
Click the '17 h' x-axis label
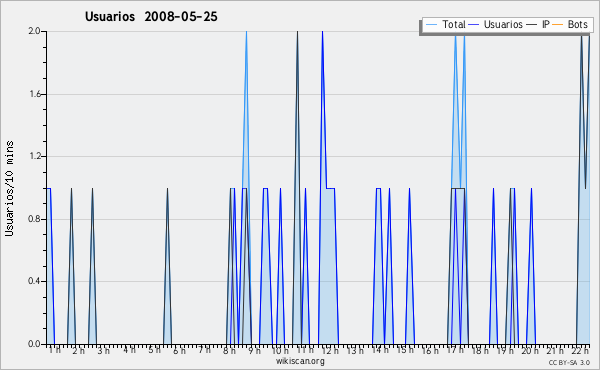click(455, 350)
